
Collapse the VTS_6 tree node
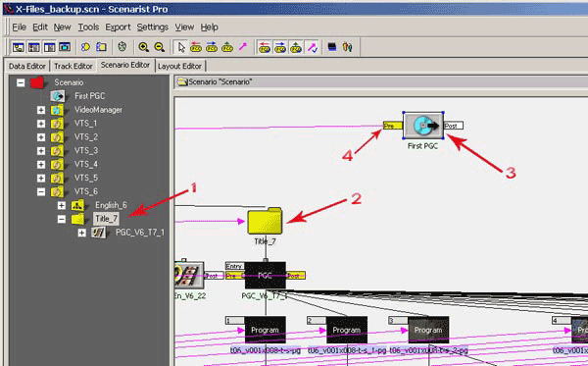(41, 191)
